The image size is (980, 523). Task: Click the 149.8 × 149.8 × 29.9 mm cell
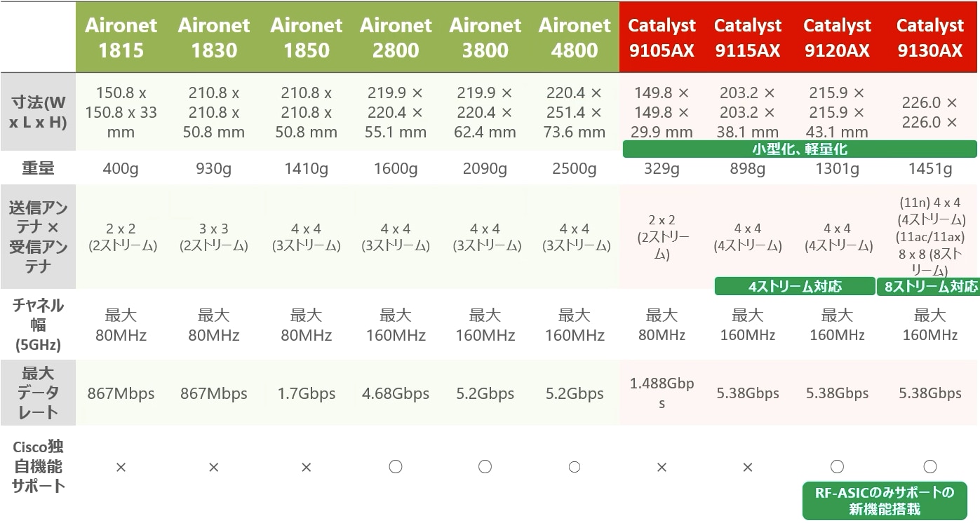pyautogui.click(x=662, y=112)
